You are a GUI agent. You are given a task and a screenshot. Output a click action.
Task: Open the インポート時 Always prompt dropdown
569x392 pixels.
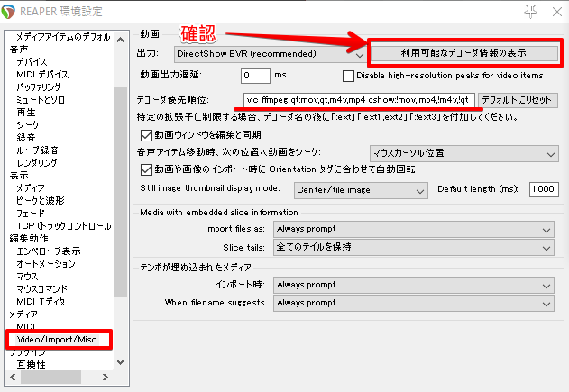click(414, 286)
